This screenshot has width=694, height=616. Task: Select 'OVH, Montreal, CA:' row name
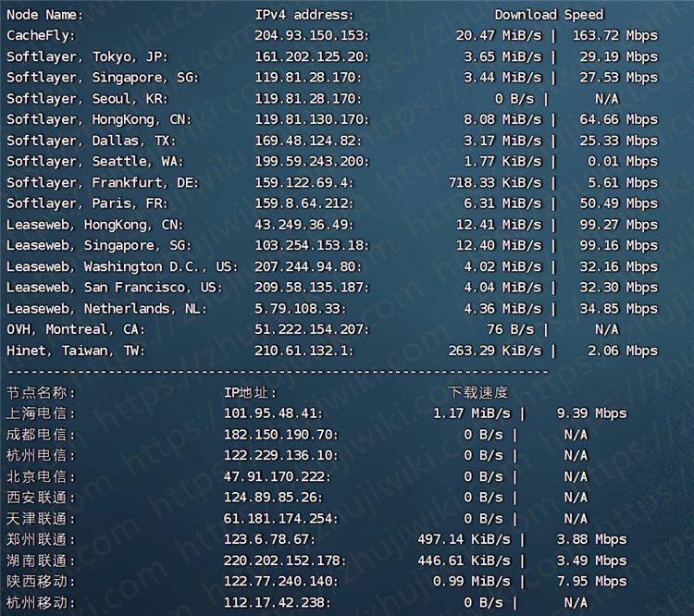(76, 329)
